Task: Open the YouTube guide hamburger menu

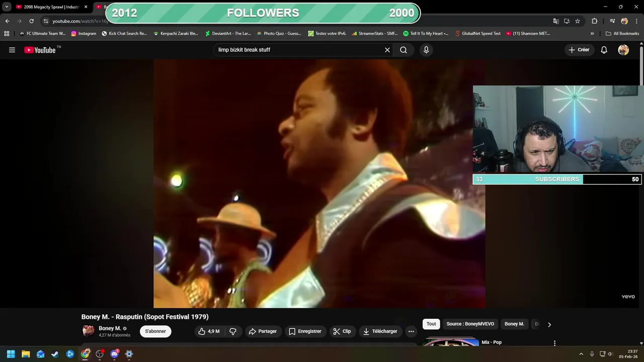Action: tap(12, 50)
